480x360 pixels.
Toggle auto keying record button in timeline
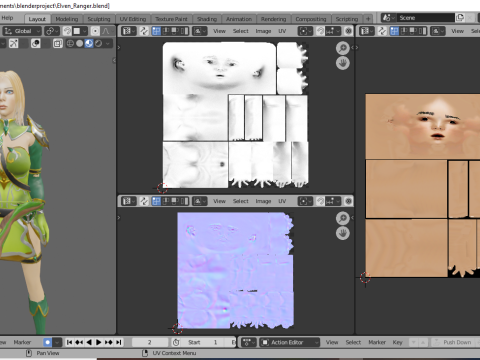click(48, 342)
